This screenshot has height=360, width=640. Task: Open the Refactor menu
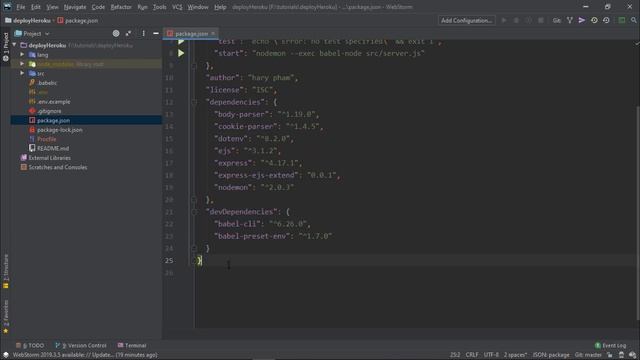121,7
